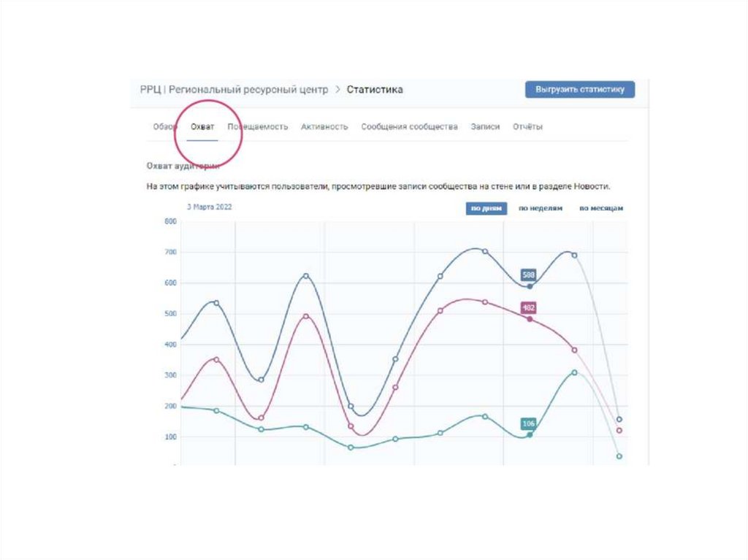Open the Обзор tab
Image resolution: width=748 pixels, height=560 pixels.
point(164,126)
